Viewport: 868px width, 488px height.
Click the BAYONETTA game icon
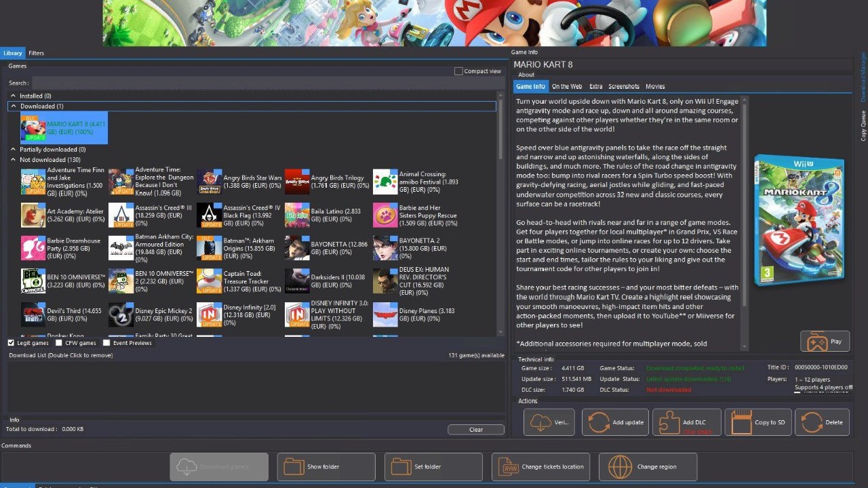(297, 248)
